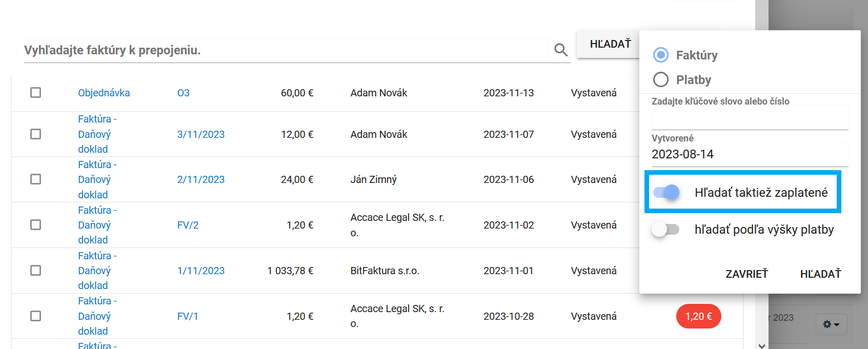Focus the invoice search text field
868x349 pixels.
pos(285,50)
